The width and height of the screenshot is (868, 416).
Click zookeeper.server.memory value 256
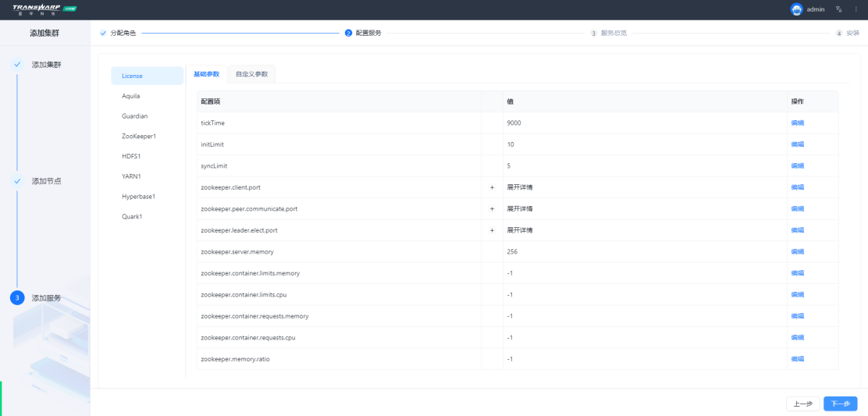tap(512, 251)
